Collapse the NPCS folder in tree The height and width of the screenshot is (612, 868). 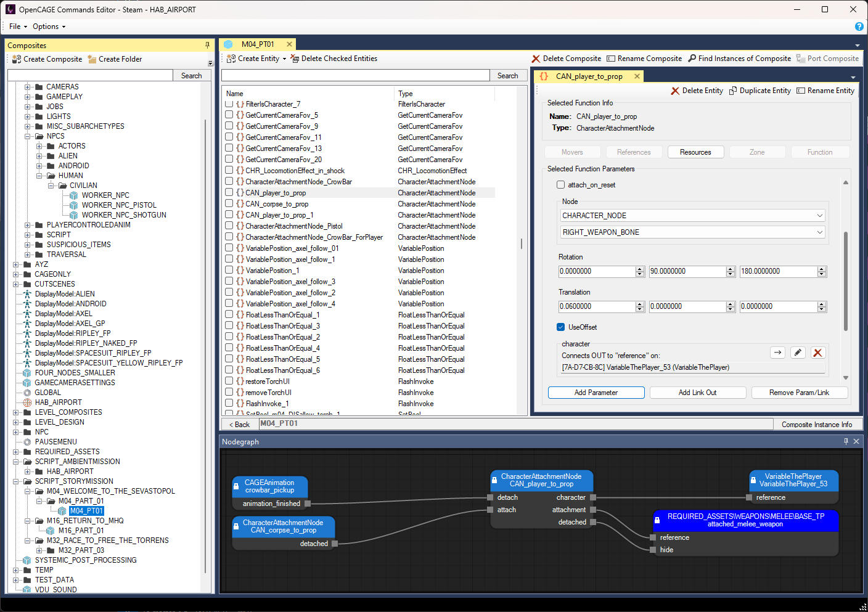click(x=28, y=136)
